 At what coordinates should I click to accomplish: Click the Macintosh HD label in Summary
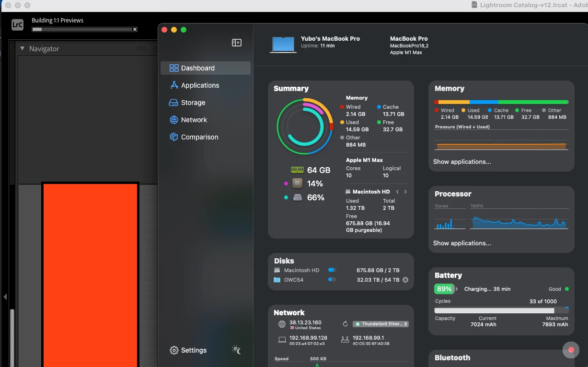coord(371,192)
